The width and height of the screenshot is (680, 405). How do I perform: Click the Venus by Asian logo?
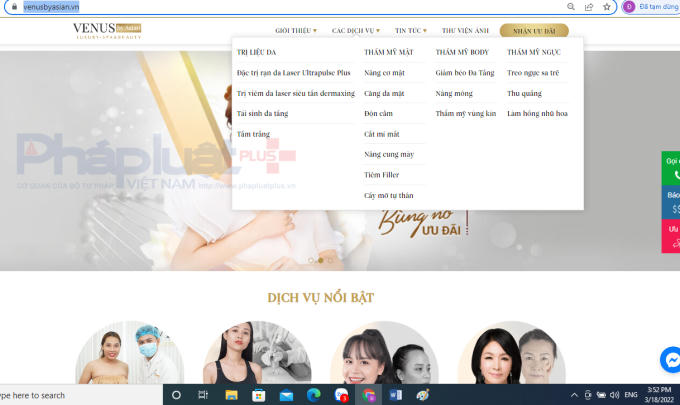click(x=107, y=31)
